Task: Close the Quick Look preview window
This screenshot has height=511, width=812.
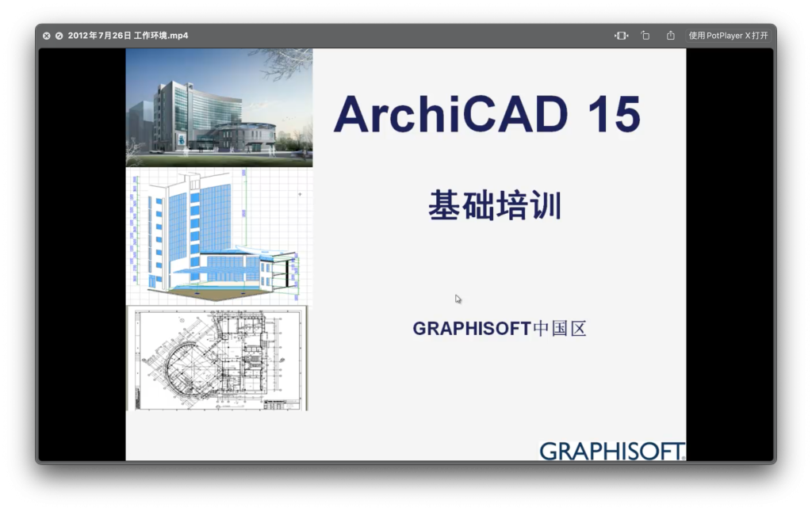Action: [x=47, y=36]
